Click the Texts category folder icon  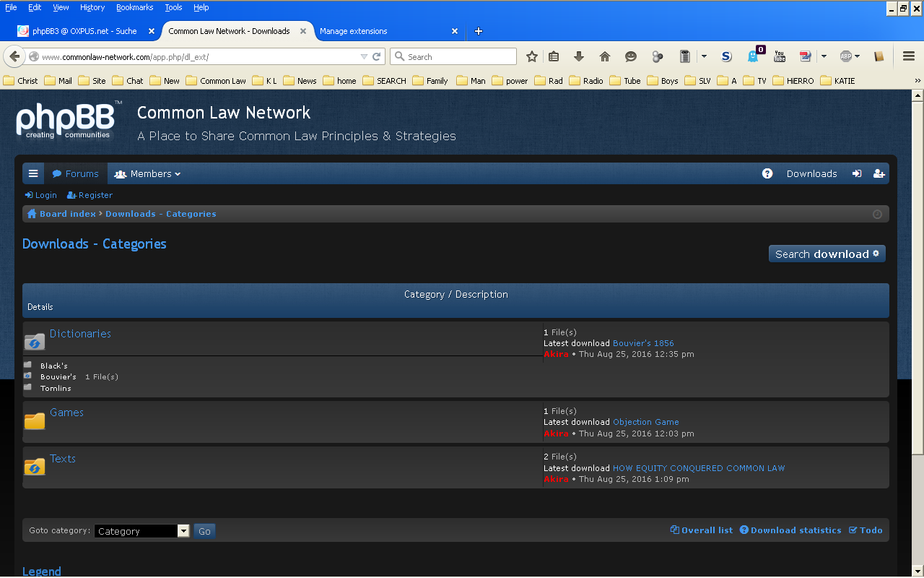point(35,467)
